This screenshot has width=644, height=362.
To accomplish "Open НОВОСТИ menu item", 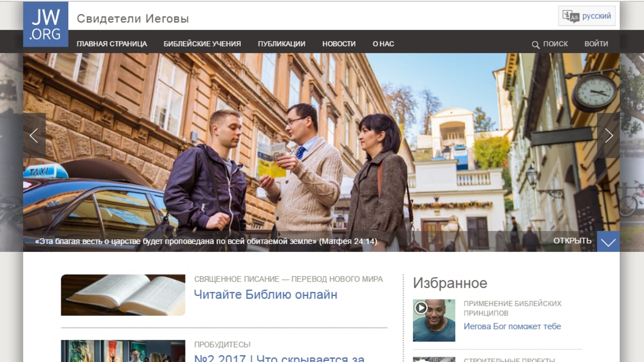I will click(339, 44).
